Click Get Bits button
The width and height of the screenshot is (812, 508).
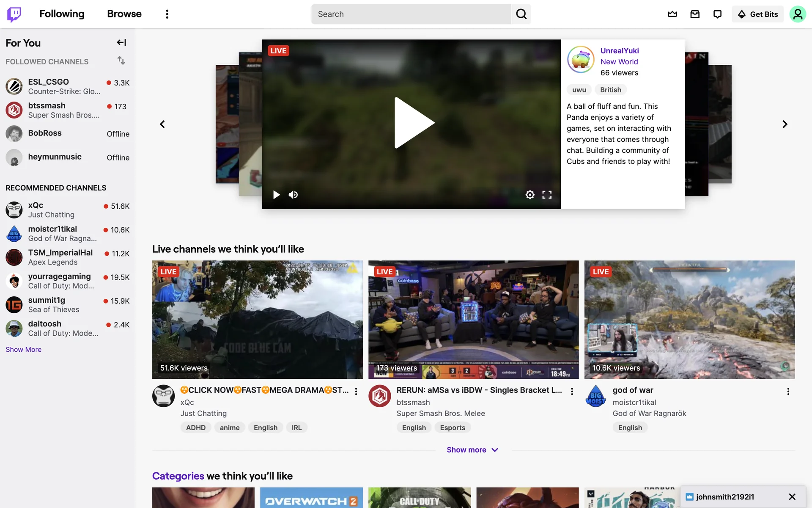pos(757,14)
